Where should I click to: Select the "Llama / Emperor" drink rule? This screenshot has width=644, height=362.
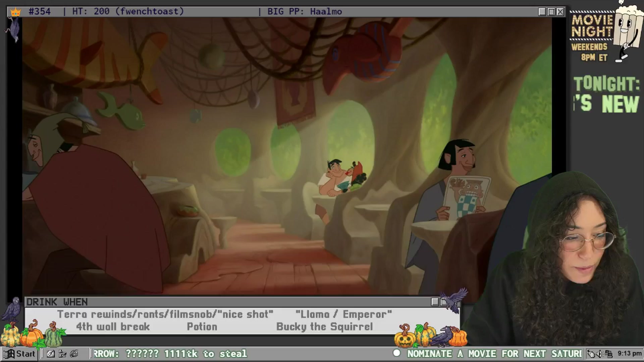(343, 314)
